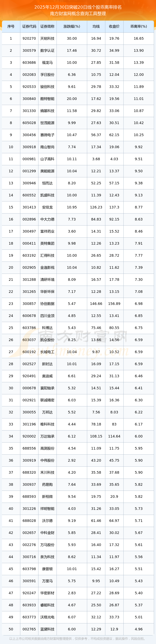Click stock name 高测股份
Screen dimensions: 156x644
[47, 448]
